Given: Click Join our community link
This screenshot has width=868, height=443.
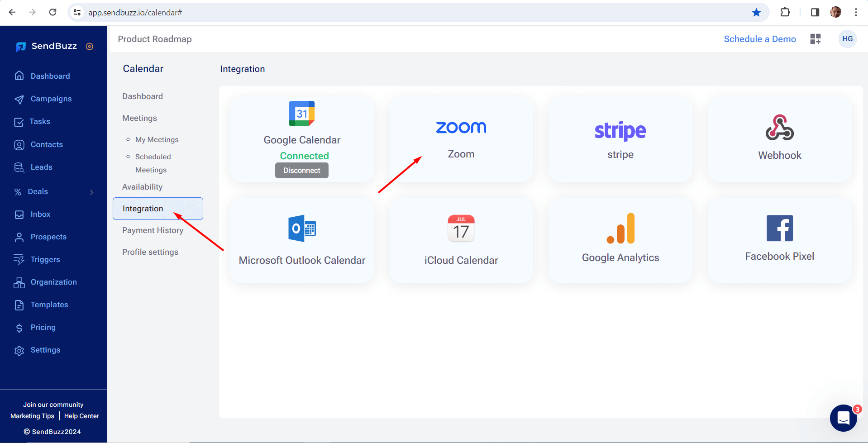Looking at the screenshot, I should click(53, 405).
